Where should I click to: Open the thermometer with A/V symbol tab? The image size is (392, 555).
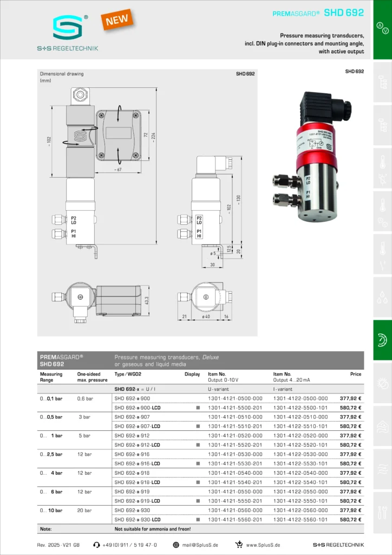(x=383, y=211)
